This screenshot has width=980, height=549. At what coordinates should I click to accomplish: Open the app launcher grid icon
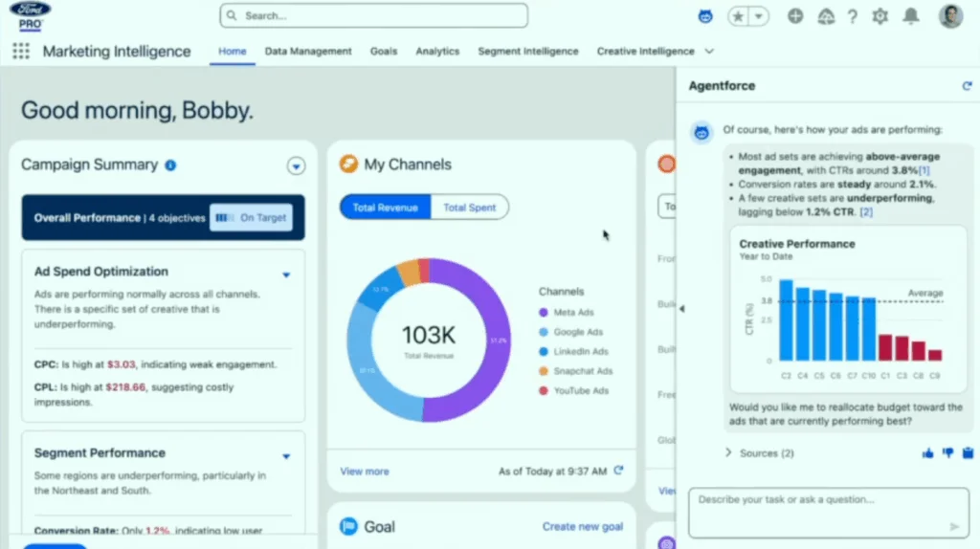(21, 52)
